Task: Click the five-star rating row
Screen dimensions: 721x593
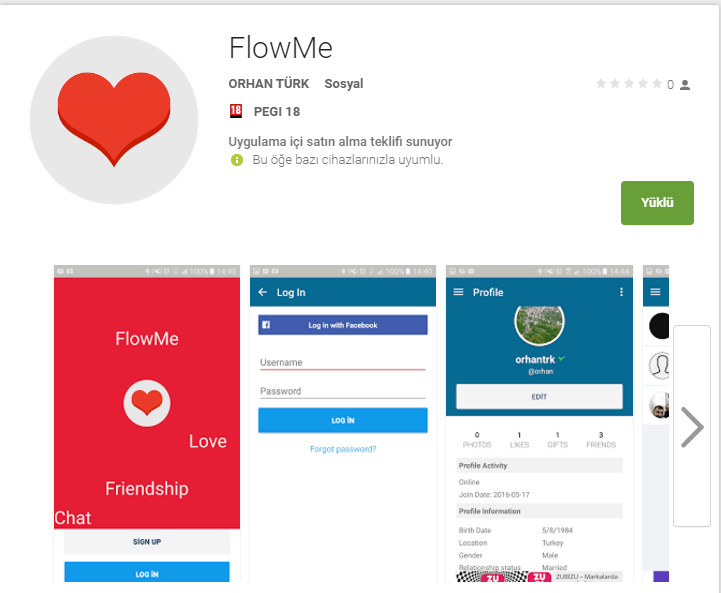Action: (629, 84)
